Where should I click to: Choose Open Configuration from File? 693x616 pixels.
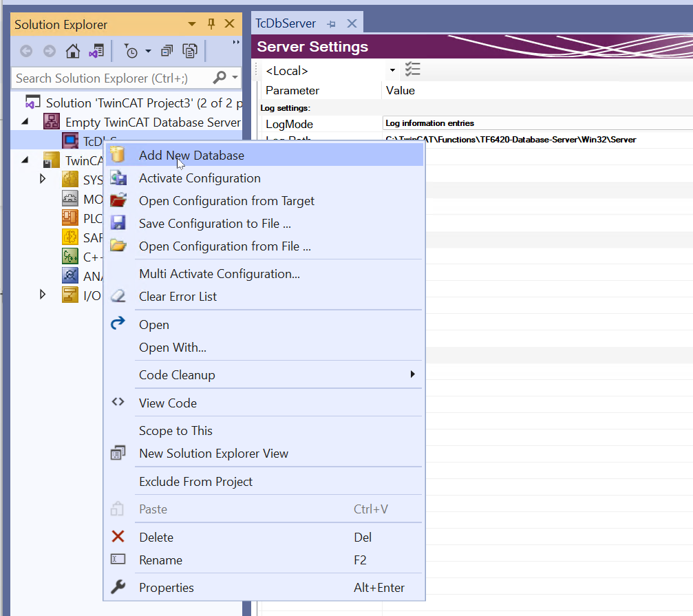tap(264, 246)
